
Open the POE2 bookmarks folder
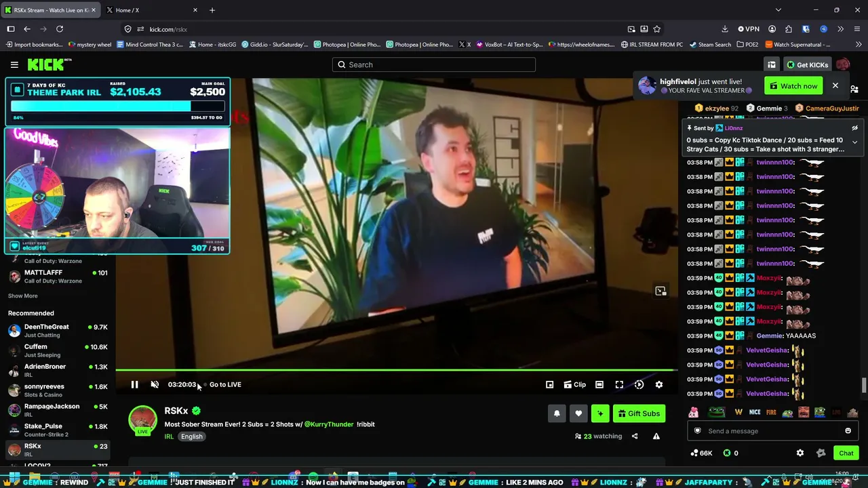point(747,45)
